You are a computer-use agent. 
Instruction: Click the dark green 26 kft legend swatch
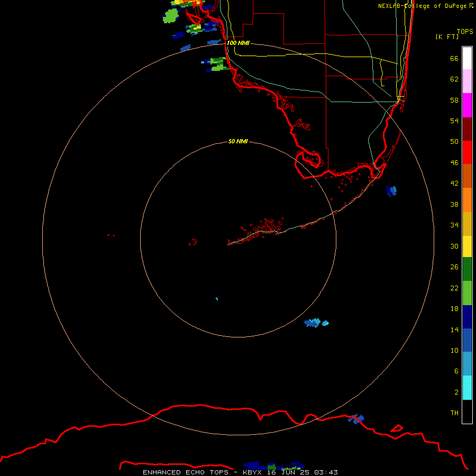(467, 269)
